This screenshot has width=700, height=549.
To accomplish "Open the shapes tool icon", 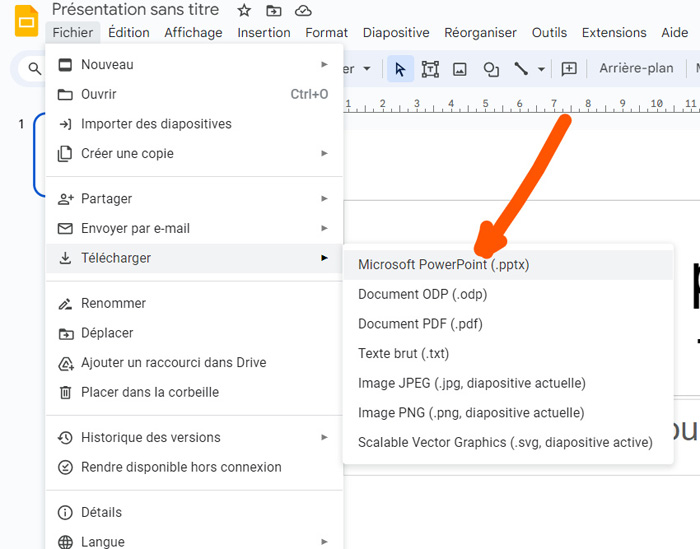I will (491, 69).
